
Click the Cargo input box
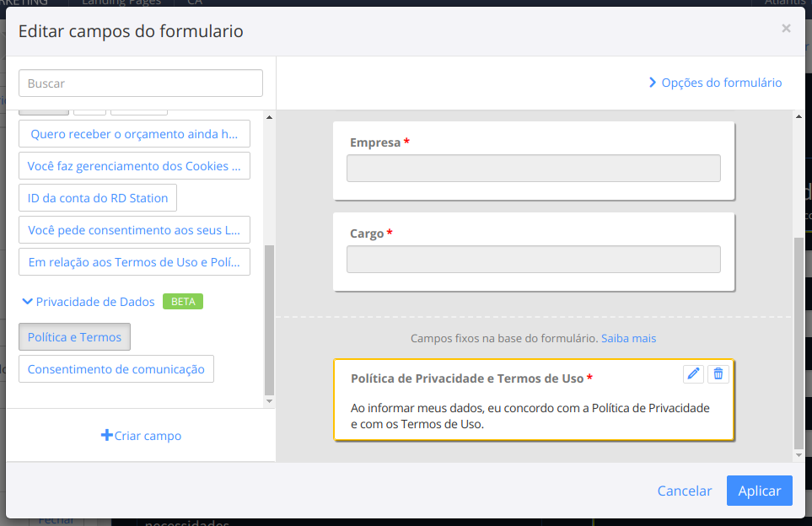(x=533, y=260)
